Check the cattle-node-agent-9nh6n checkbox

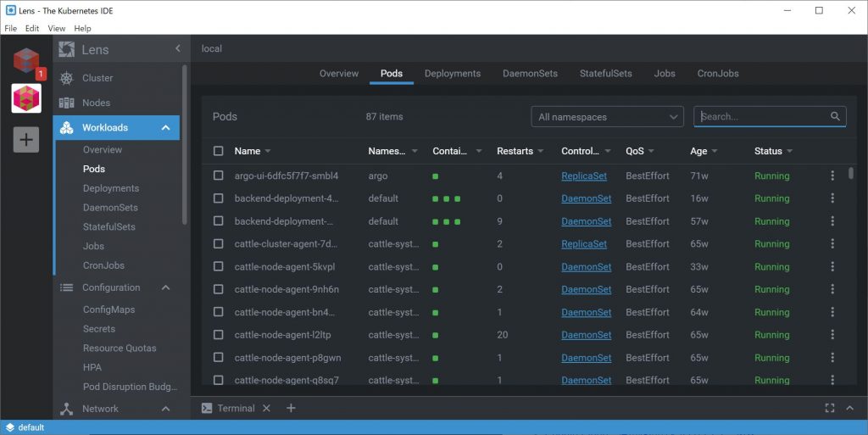(219, 289)
